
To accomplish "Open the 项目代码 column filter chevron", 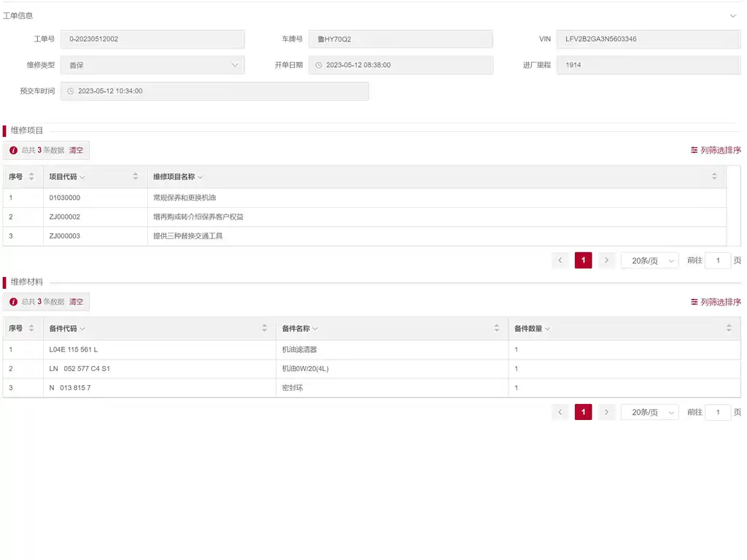I will (82, 177).
